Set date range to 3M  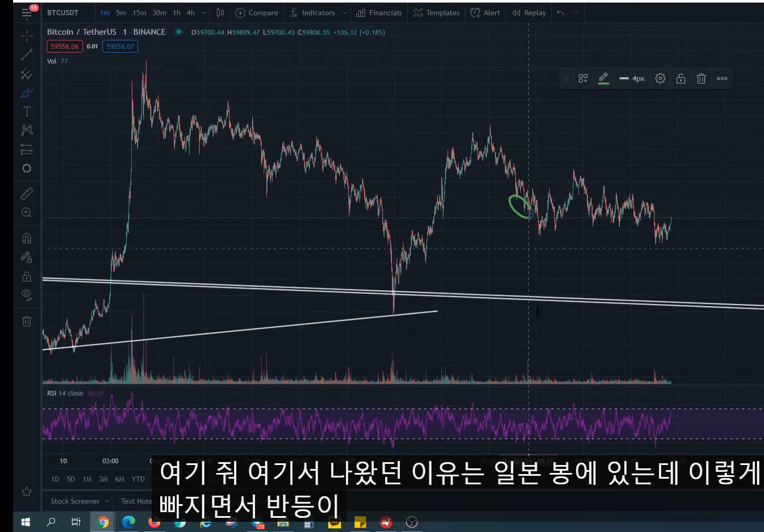point(103,479)
